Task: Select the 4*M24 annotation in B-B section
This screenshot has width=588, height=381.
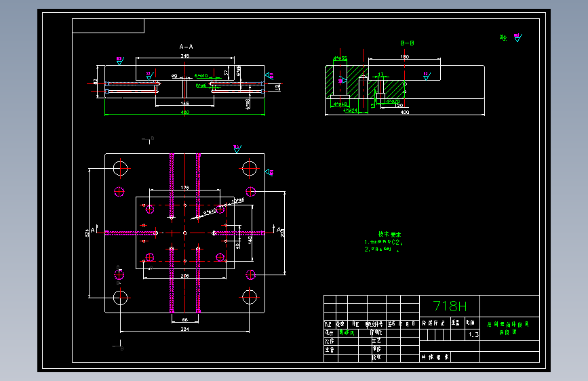Action: [x=350, y=111]
